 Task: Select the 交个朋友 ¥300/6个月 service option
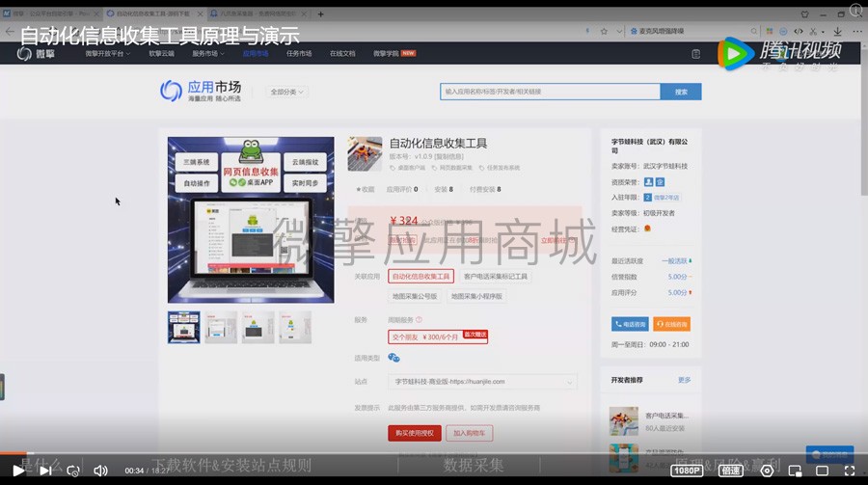pyautogui.click(x=438, y=337)
